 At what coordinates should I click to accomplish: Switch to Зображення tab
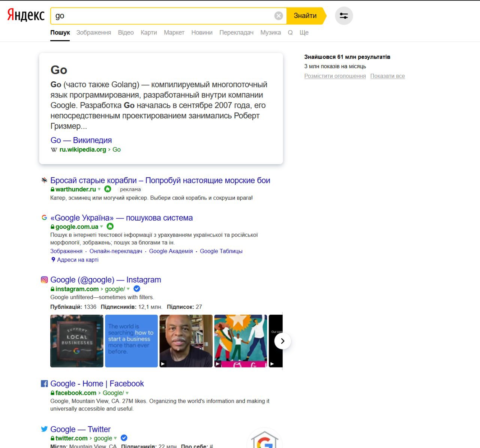click(94, 33)
